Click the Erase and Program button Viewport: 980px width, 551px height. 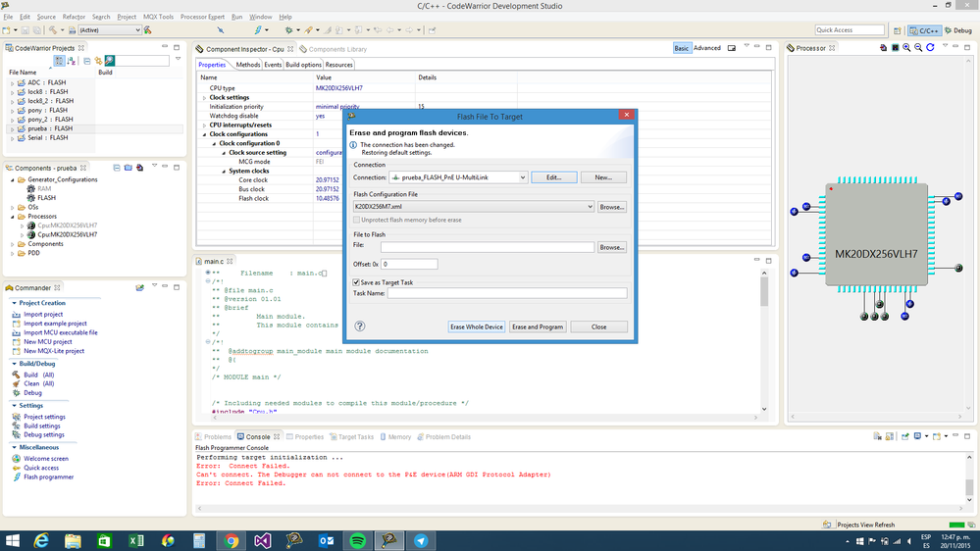538,326
